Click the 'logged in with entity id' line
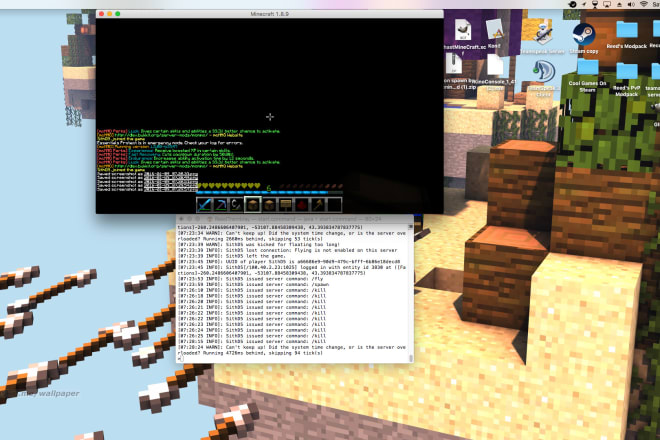This screenshot has height=440, width=660. [292, 270]
